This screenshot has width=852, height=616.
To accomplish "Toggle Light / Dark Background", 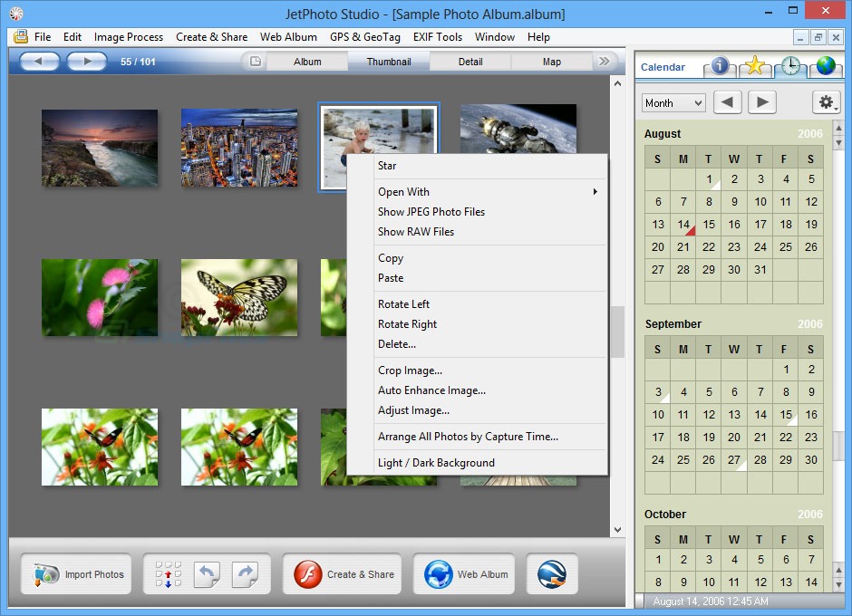I will click(x=437, y=462).
